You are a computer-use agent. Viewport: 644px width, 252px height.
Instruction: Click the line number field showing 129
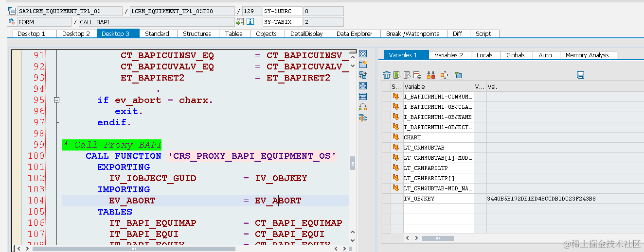point(251,11)
